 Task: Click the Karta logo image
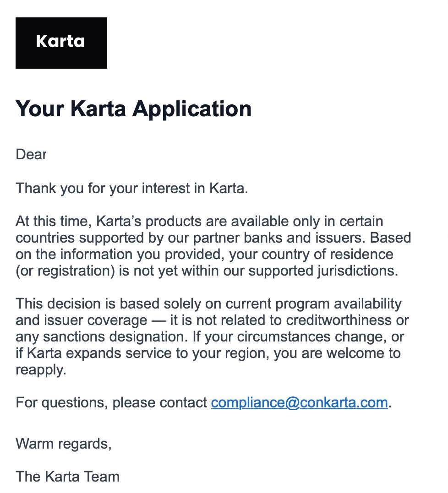tap(61, 43)
